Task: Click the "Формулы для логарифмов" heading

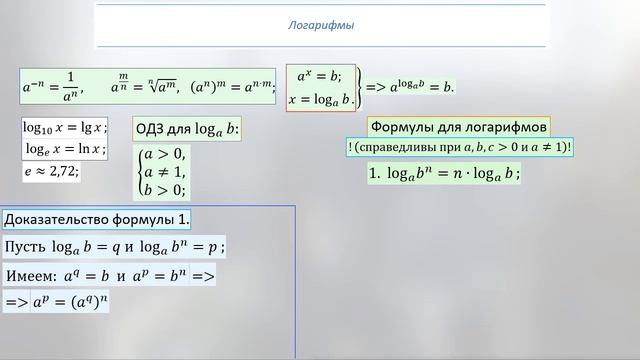Action: (459, 127)
